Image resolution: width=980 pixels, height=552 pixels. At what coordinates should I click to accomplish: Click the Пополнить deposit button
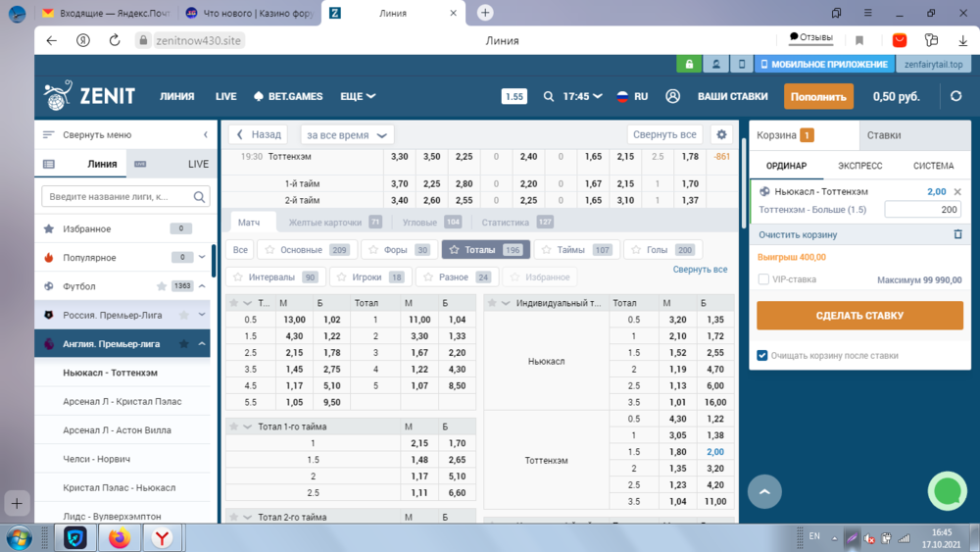click(x=818, y=97)
